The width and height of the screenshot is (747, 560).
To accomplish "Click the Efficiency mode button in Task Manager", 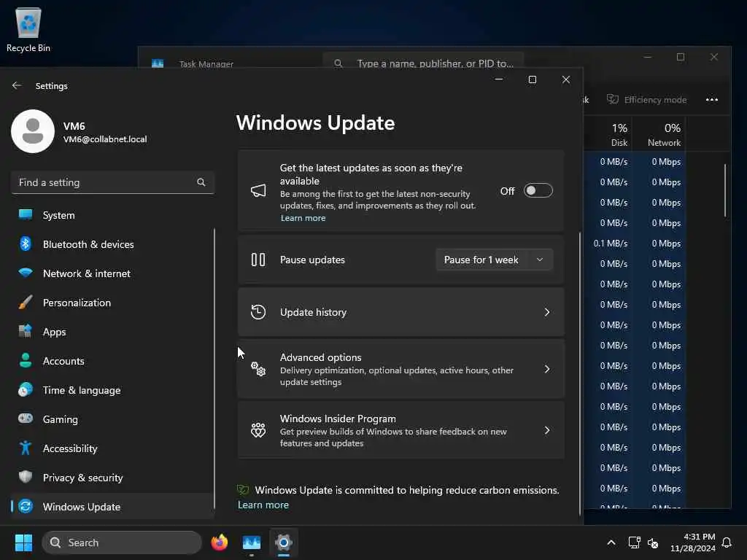I will tap(646, 99).
